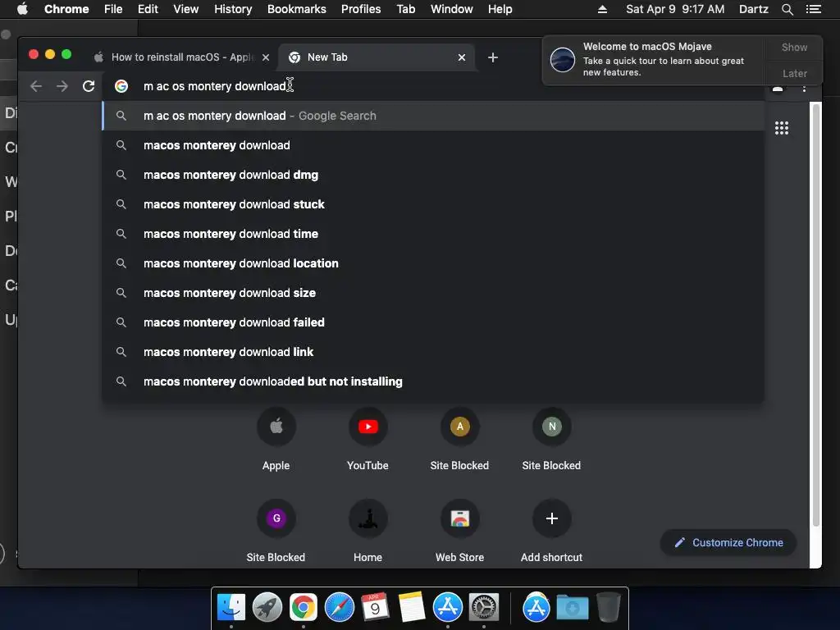Open the YouTube shortcut tile
This screenshot has height=630, width=840.
click(367, 440)
